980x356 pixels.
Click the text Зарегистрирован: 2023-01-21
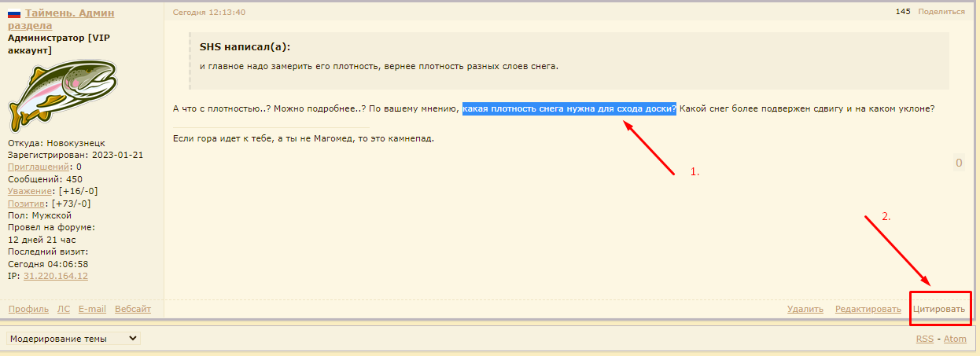(x=76, y=155)
